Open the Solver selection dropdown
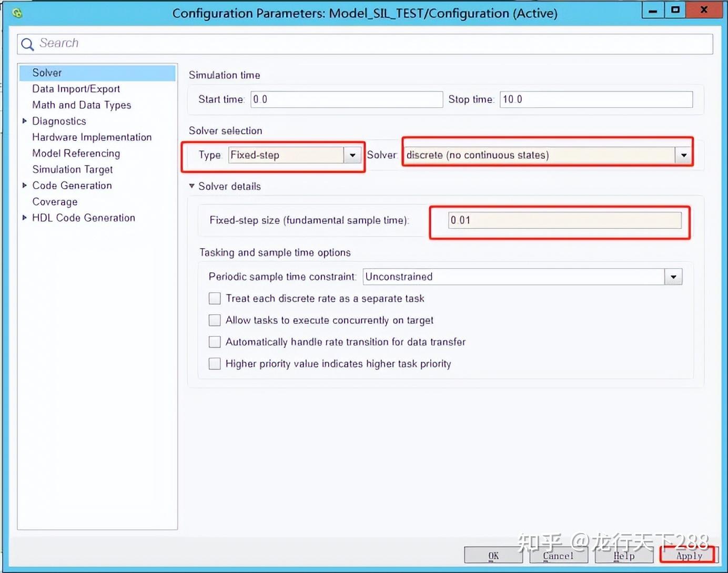 pos(683,155)
